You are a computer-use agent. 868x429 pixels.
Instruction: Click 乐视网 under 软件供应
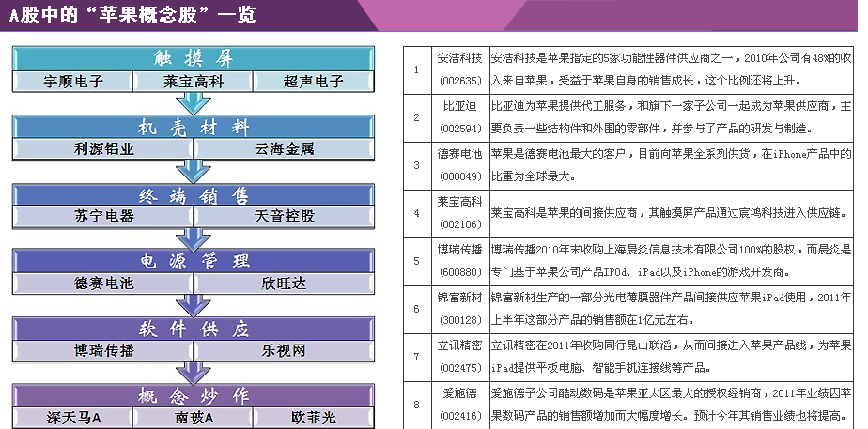point(284,351)
